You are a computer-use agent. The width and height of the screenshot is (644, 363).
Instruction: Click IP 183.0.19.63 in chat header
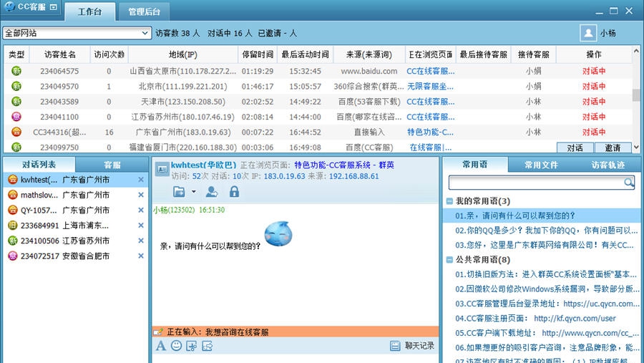[284, 176]
